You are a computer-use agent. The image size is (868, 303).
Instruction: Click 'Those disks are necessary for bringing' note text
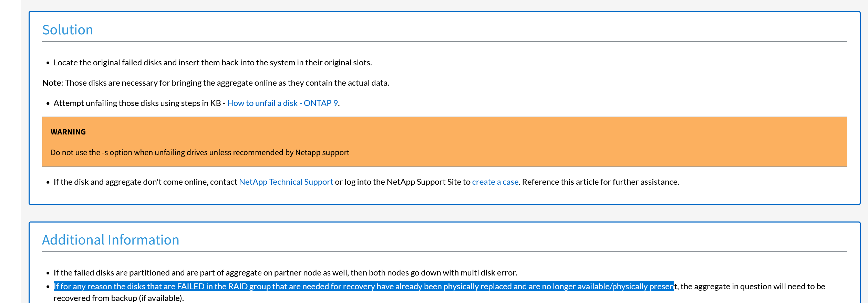click(x=227, y=83)
